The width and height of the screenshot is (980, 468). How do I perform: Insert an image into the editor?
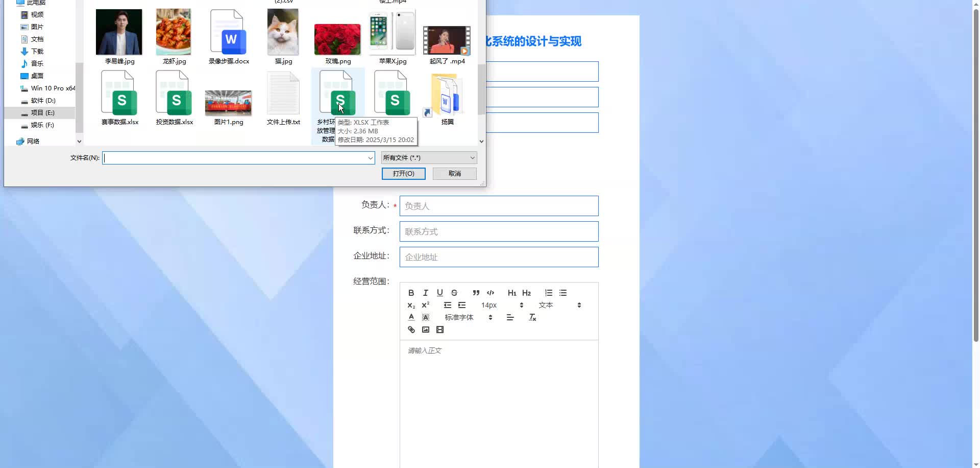[425, 330]
